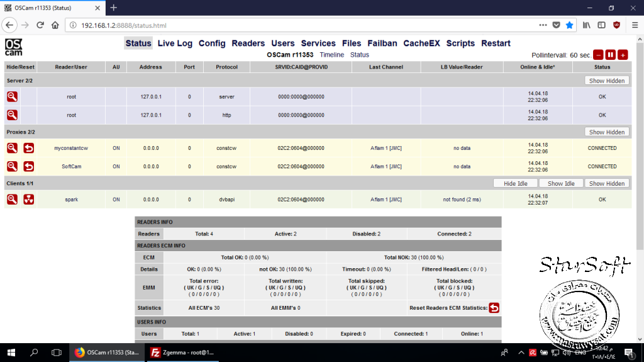Reset Readers ECM Statistics via red arrow icon

tap(494, 308)
